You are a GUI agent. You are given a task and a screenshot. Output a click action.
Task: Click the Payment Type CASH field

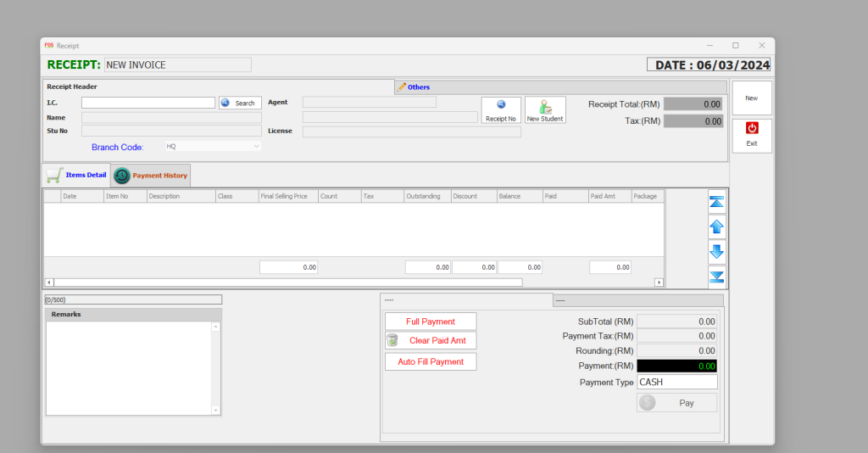[677, 382]
